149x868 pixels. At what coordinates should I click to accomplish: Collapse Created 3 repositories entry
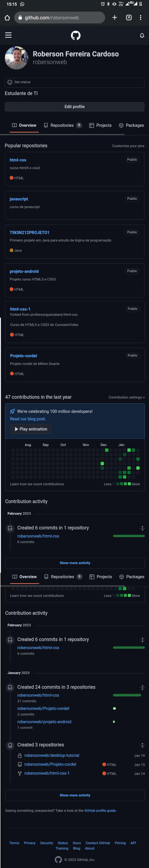tap(142, 745)
